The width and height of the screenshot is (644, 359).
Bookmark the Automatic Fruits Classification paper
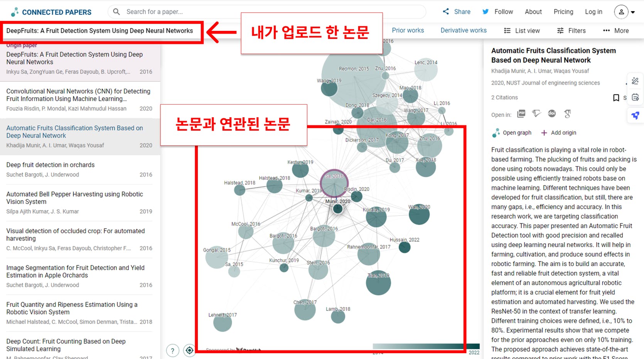click(x=616, y=98)
